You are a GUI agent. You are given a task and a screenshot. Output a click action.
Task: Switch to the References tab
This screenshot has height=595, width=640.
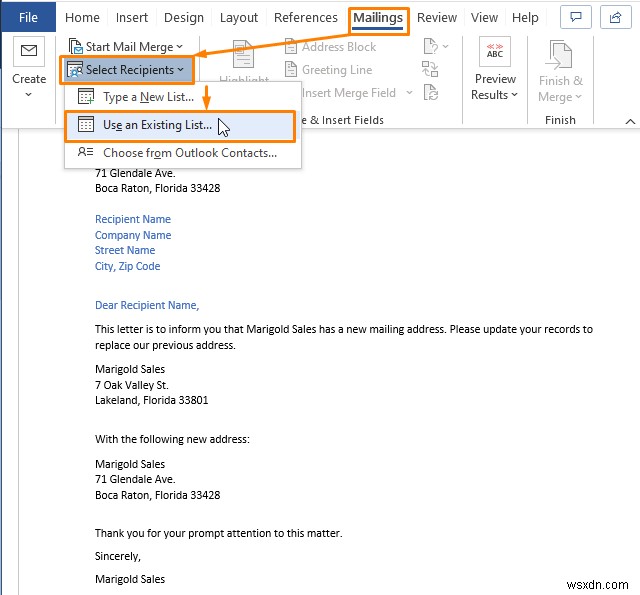(306, 18)
